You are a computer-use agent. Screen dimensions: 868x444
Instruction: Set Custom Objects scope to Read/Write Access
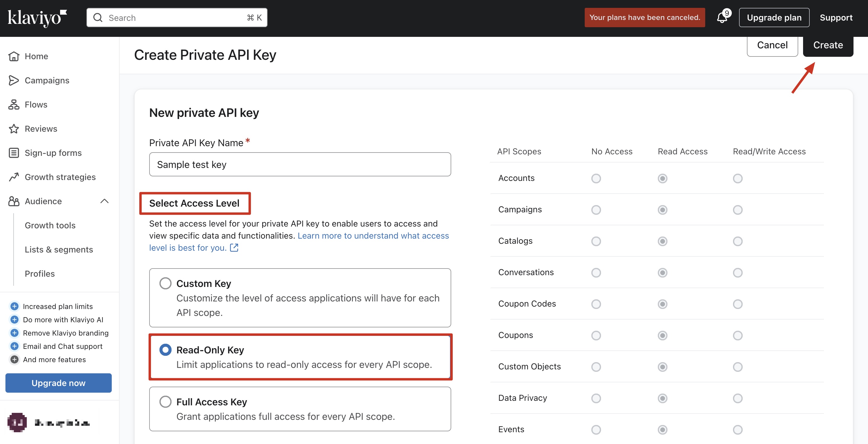pyautogui.click(x=738, y=367)
